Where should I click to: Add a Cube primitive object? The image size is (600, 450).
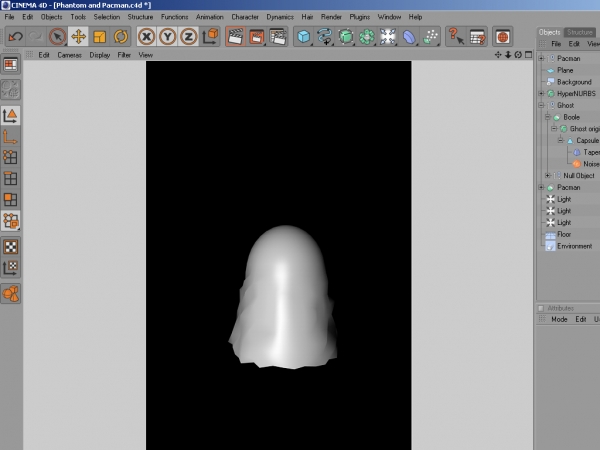(304, 37)
